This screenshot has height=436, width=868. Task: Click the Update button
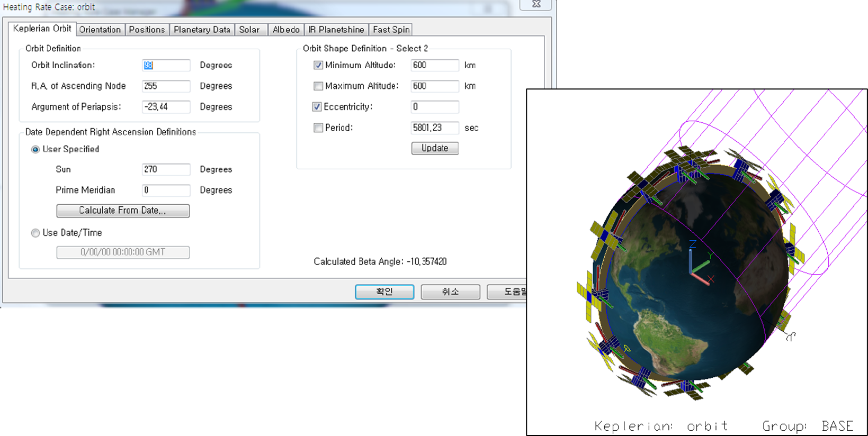(x=435, y=148)
